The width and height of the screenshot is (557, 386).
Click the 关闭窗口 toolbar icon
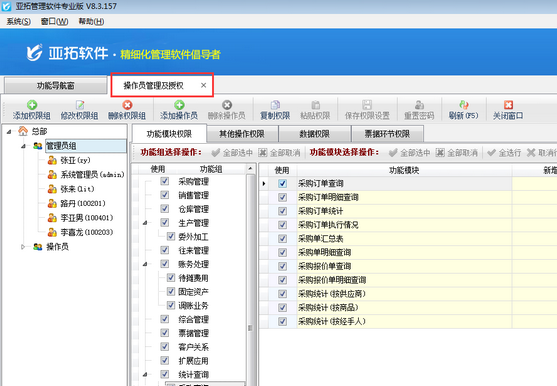pyautogui.click(x=508, y=105)
